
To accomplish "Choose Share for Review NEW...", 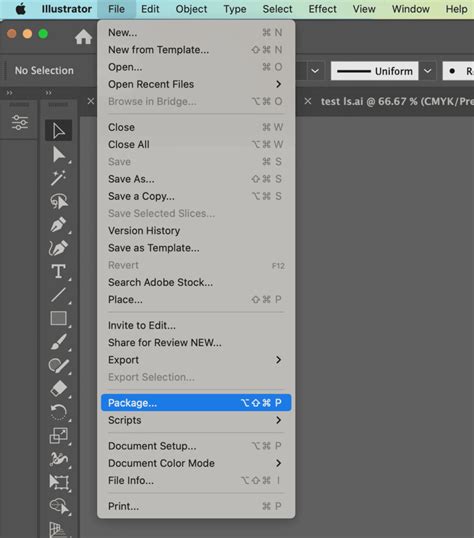I will pos(196,342).
